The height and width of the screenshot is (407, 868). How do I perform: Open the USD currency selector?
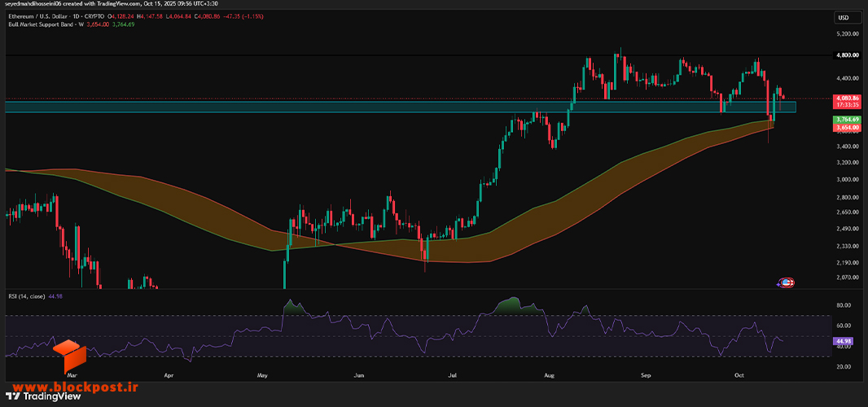point(843,18)
